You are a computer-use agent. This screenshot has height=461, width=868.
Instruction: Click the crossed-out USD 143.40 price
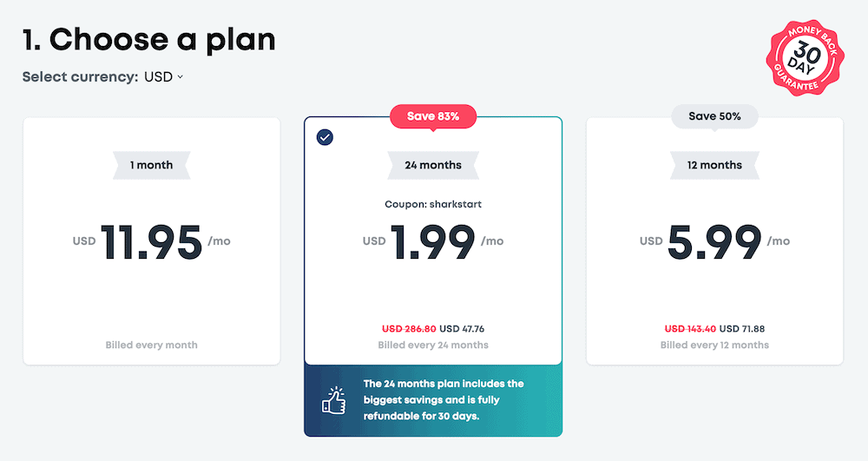691,329
